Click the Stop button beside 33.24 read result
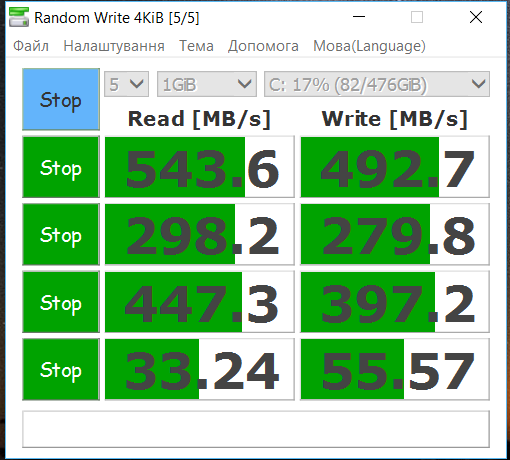The image size is (510, 460). point(61,369)
